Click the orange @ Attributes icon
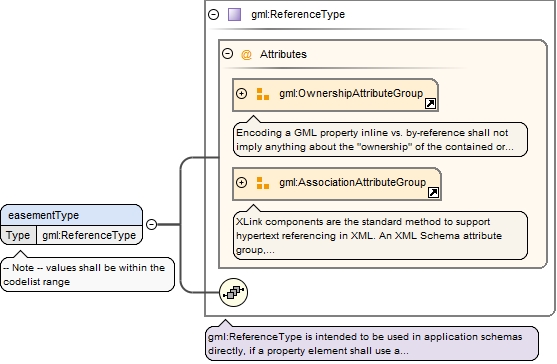This screenshot has height=364, width=557. pos(246,55)
